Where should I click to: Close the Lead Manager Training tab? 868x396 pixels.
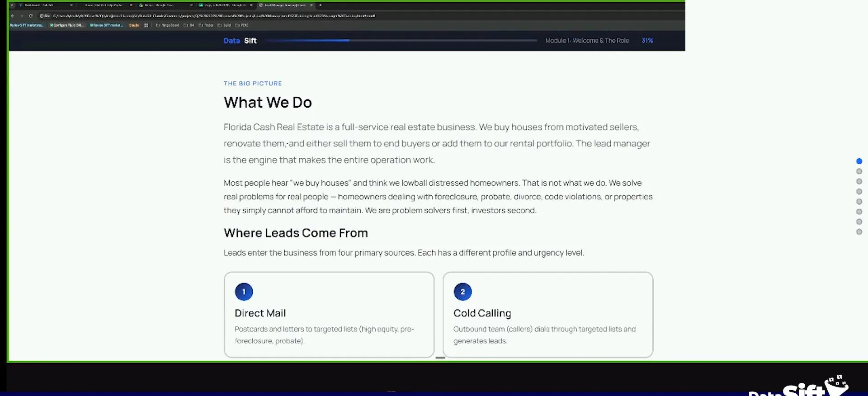pyautogui.click(x=311, y=5)
